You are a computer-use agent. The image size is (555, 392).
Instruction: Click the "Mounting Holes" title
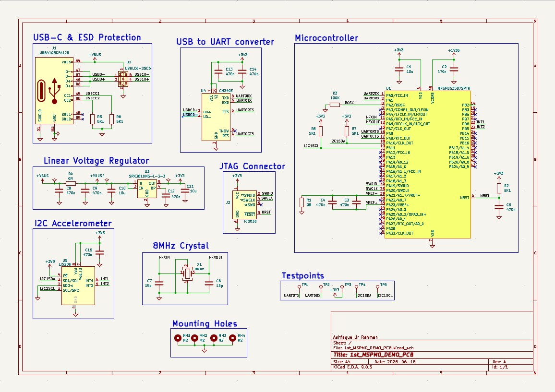coord(205,324)
